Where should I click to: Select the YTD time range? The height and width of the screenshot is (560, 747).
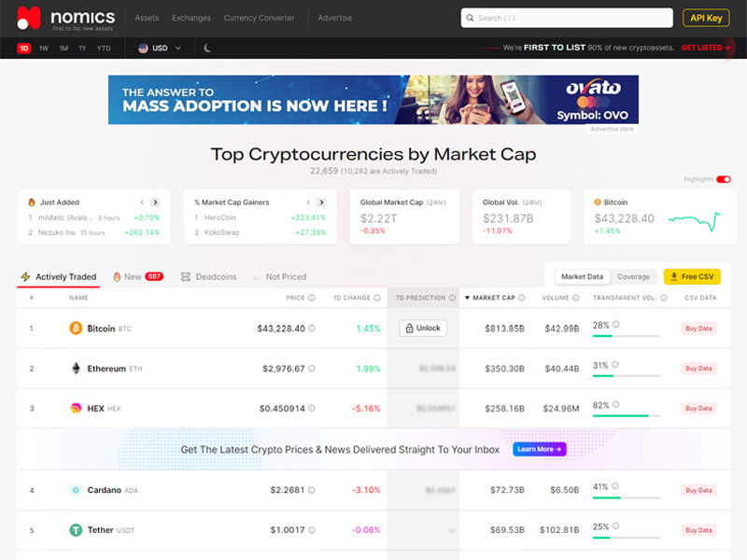pos(104,49)
